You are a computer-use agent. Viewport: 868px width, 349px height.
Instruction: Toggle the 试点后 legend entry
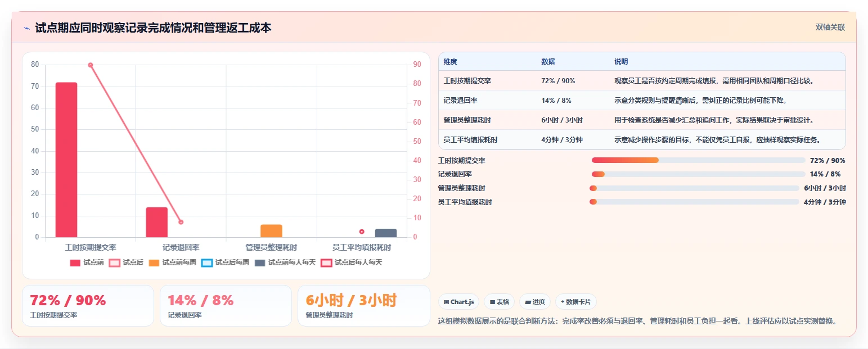coord(126,262)
